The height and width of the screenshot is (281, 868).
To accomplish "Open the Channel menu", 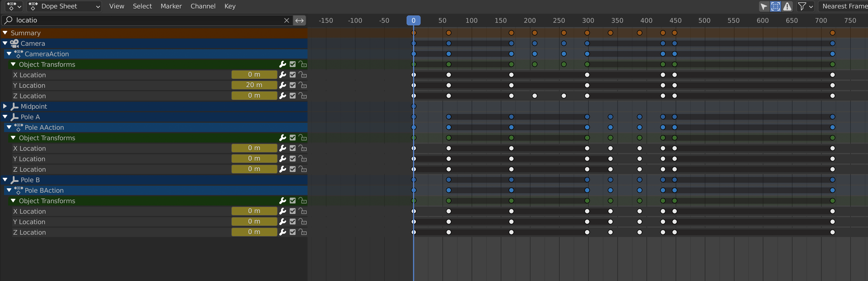I will pyautogui.click(x=203, y=6).
